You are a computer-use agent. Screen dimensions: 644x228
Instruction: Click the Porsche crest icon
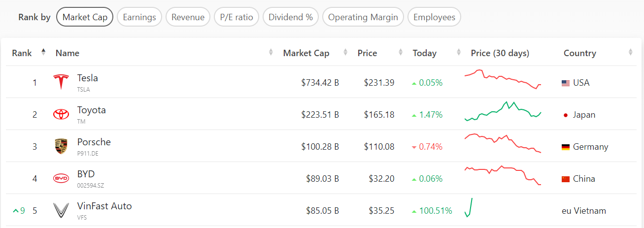point(61,146)
